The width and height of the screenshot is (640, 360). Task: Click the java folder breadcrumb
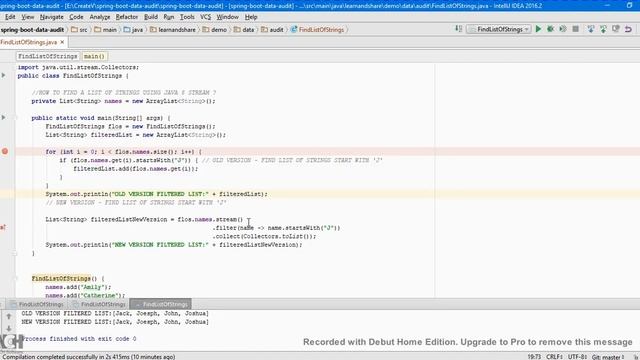click(133, 29)
